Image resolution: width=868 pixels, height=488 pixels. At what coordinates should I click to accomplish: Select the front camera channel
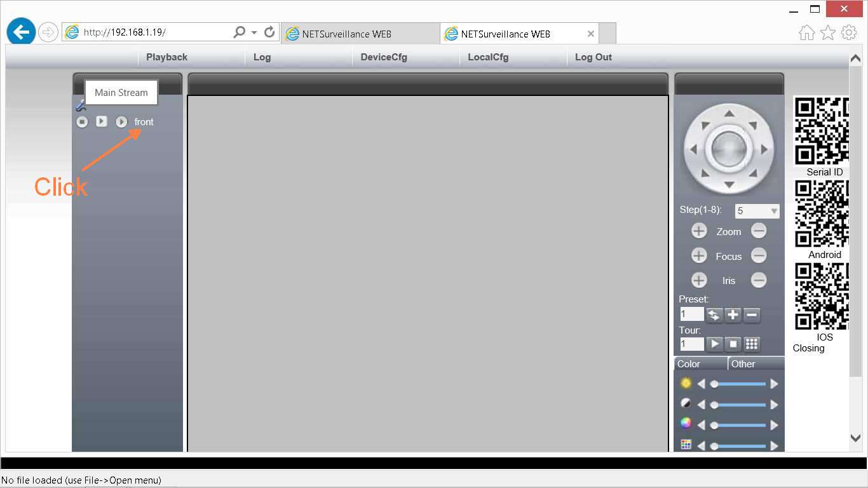(x=144, y=122)
